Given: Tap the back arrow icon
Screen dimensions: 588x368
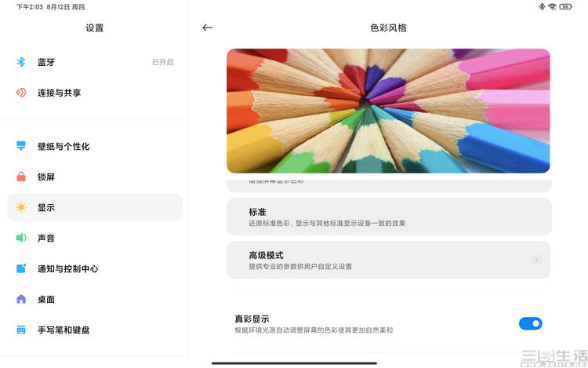Looking at the screenshot, I should (207, 27).
